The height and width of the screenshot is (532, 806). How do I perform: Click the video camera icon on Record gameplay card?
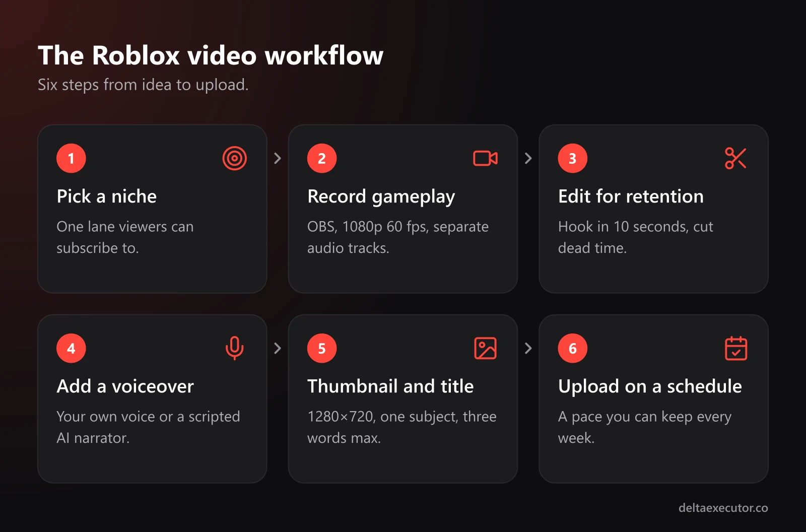pyautogui.click(x=486, y=158)
